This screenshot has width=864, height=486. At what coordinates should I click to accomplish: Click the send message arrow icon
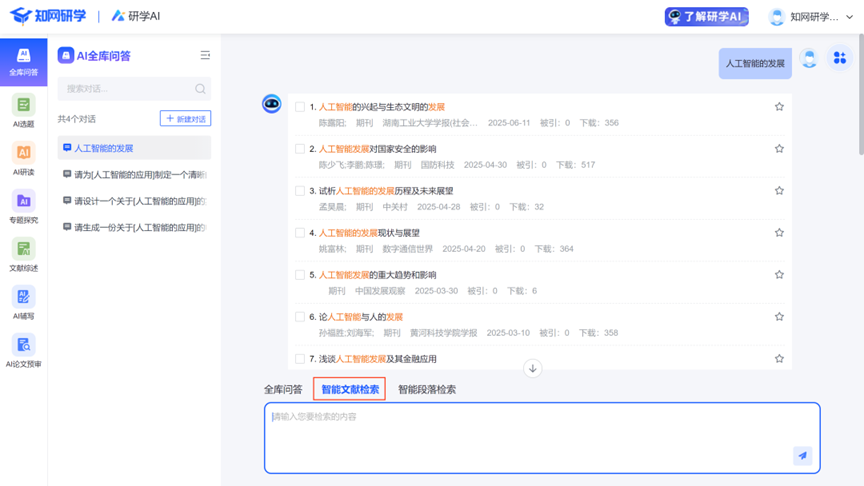[x=802, y=455]
